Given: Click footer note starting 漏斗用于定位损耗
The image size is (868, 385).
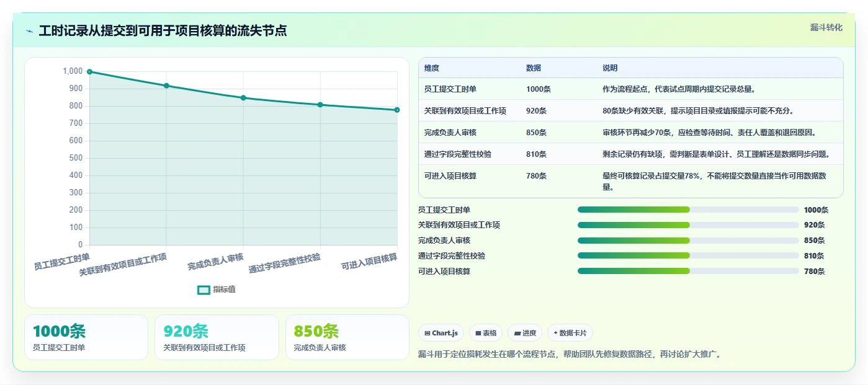Looking at the screenshot, I should tap(570, 355).
